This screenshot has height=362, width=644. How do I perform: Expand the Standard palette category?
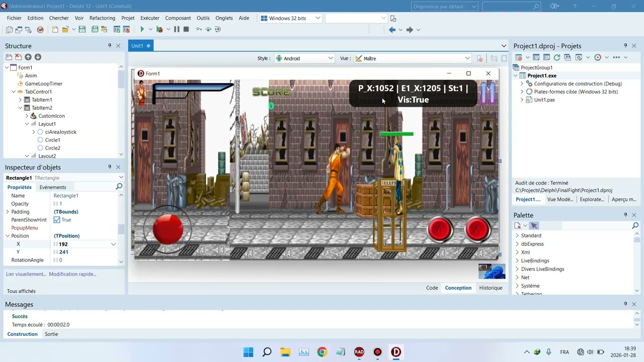coord(517,235)
